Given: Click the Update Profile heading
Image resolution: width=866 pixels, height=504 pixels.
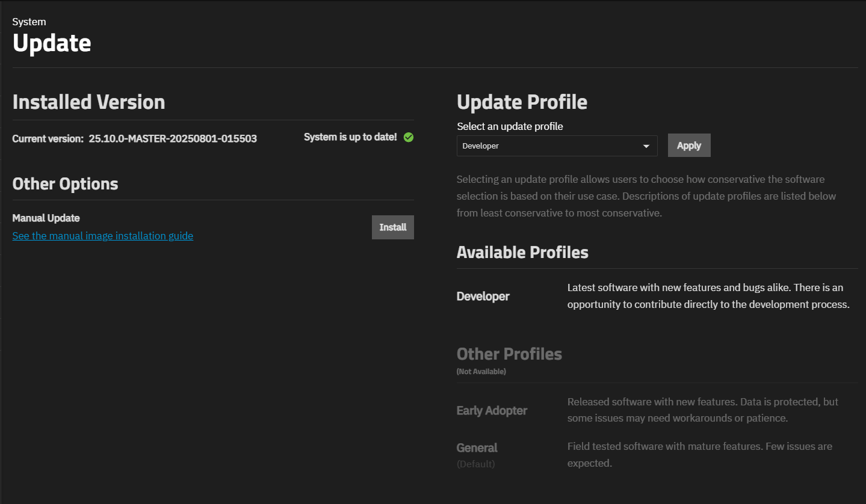Looking at the screenshot, I should coord(522,102).
